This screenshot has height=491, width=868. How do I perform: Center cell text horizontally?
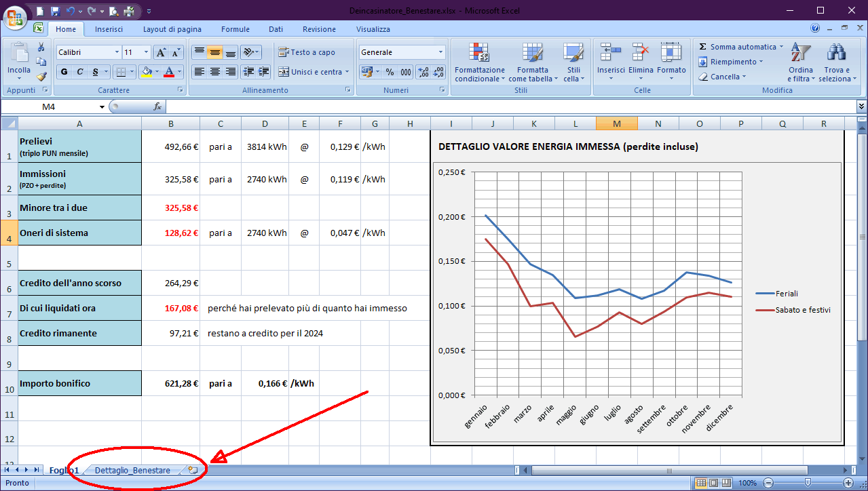pos(214,72)
